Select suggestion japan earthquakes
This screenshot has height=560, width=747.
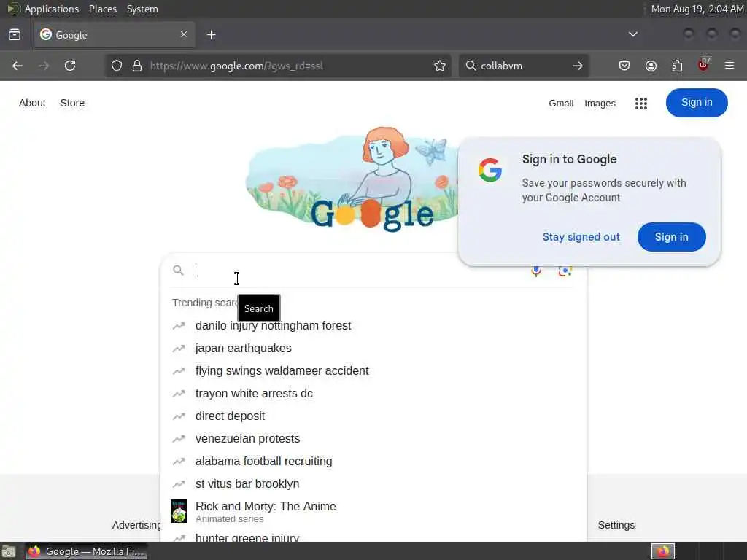click(373, 348)
